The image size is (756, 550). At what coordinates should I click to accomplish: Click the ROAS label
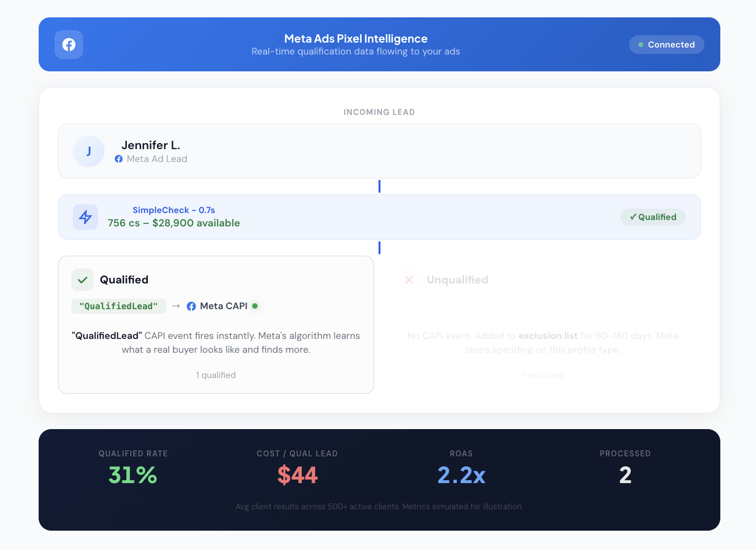pyautogui.click(x=461, y=453)
